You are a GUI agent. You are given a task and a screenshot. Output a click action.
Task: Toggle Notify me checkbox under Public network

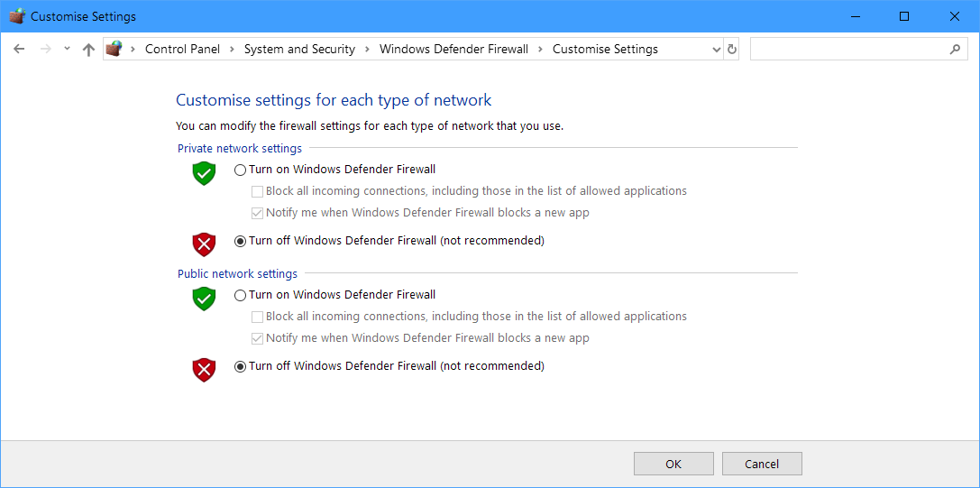[x=257, y=338]
